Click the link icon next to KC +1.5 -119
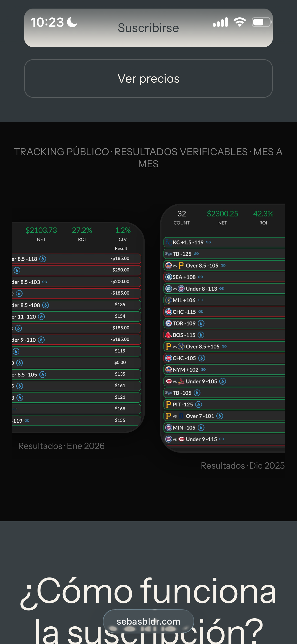297x644 pixels. 208,242
